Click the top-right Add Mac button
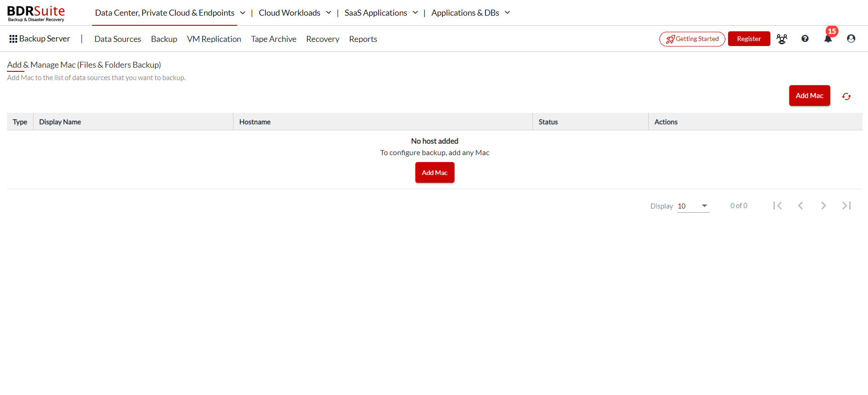The image size is (868, 395). pos(810,96)
